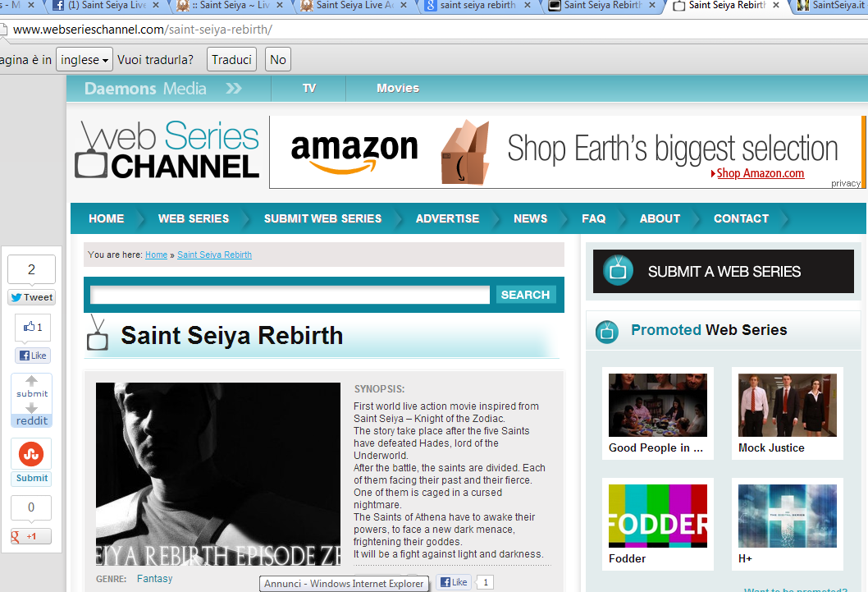Click the Traduci translate button
Screen dimensions: 868x592
(x=231, y=59)
